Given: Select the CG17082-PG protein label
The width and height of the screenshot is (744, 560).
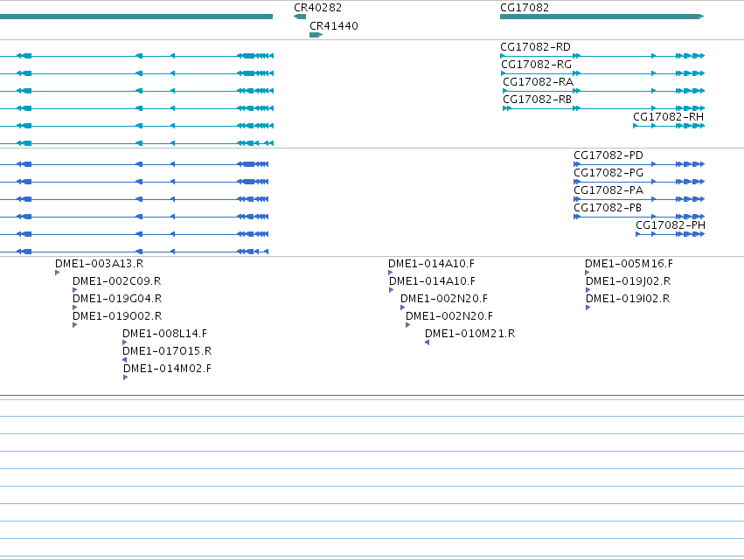Looking at the screenshot, I should (608, 173).
